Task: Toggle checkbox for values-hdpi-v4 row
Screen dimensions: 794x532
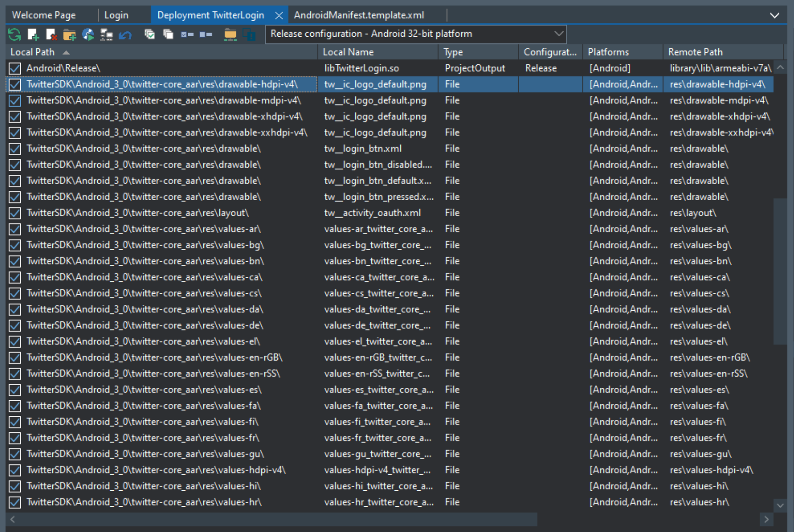Action: pyautogui.click(x=15, y=470)
